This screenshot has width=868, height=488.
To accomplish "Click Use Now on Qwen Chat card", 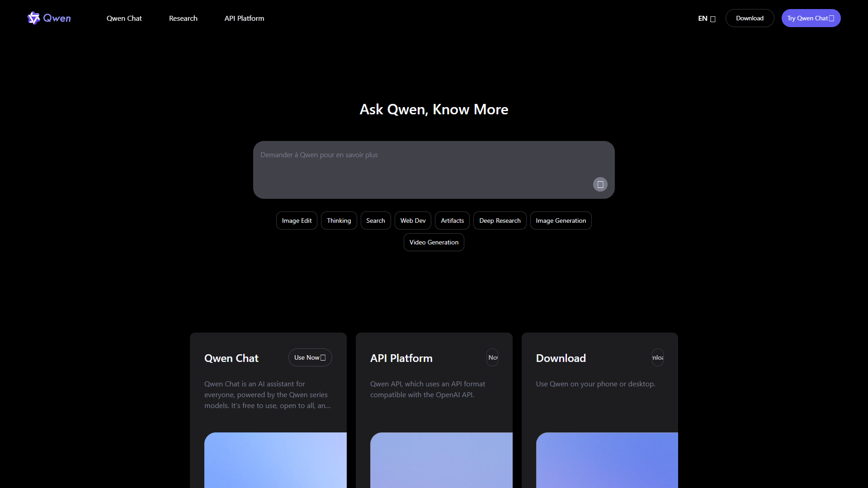I will tap(310, 357).
